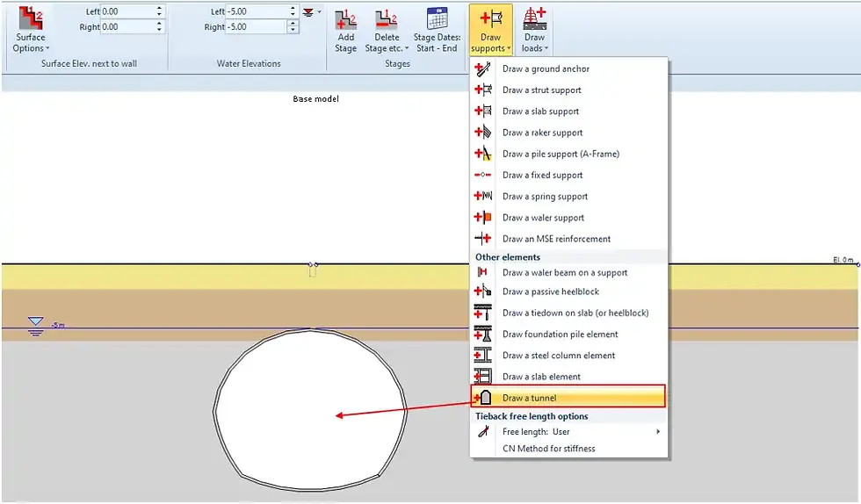Screen dimensions: 861x504
Task: Click the tunnel icon in menu
Action: coord(482,397)
